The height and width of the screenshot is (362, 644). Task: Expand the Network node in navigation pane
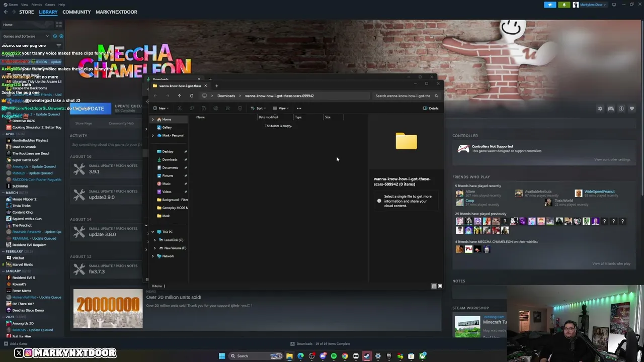tap(153, 256)
